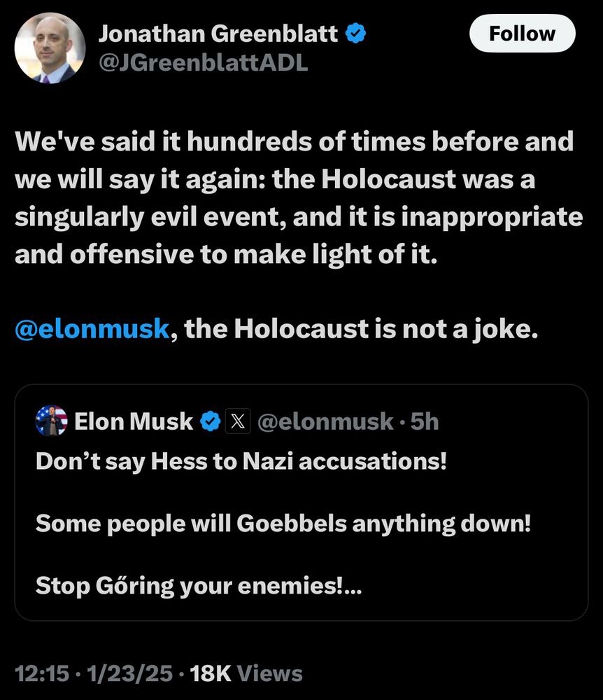Open the @elonmusk handle in quoted post
This screenshot has width=603, height=700.
point(325,421)
